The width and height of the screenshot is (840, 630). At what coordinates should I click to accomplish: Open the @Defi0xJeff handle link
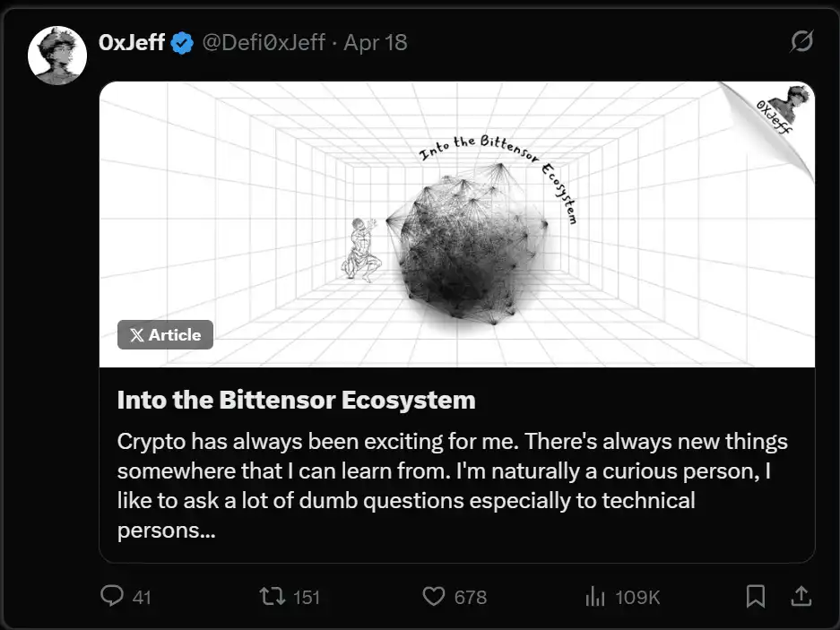[264, 42]
